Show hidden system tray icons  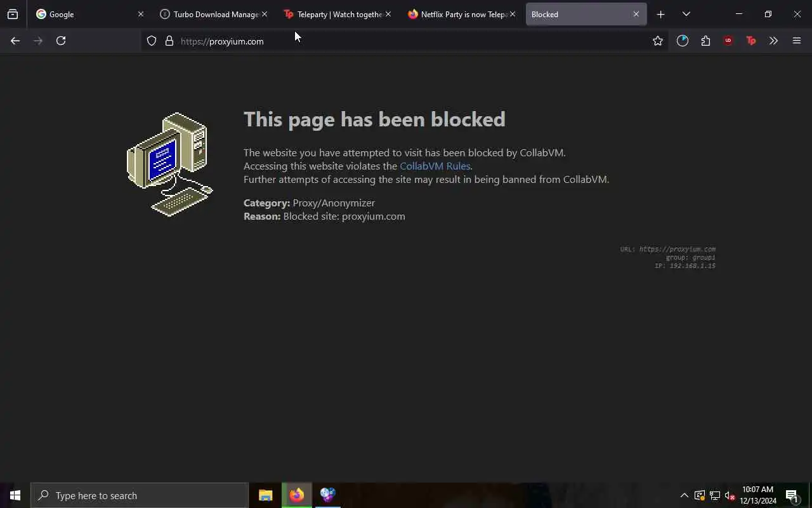[x=684, y=495]
